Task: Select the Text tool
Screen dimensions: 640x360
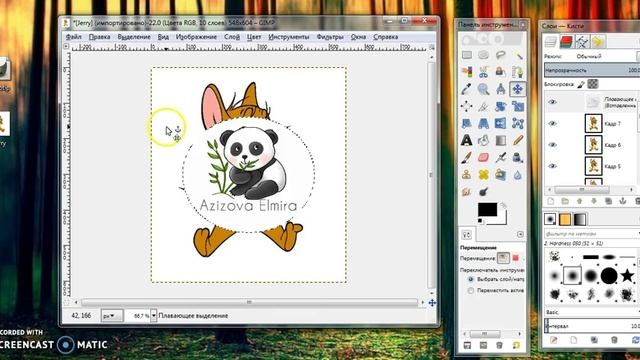Action: [x=467, y=140]
